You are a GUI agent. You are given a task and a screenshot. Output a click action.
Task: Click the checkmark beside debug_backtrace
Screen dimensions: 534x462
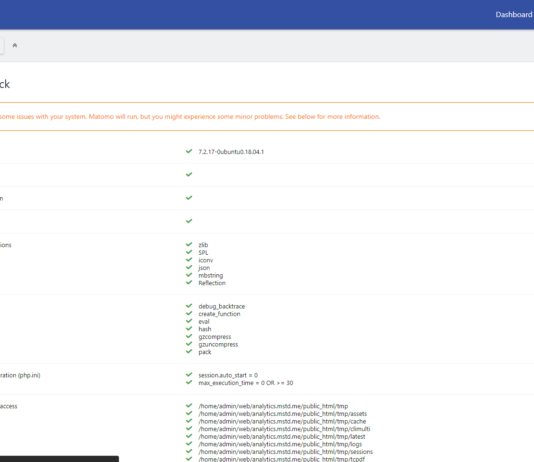(x=189, y=306)
